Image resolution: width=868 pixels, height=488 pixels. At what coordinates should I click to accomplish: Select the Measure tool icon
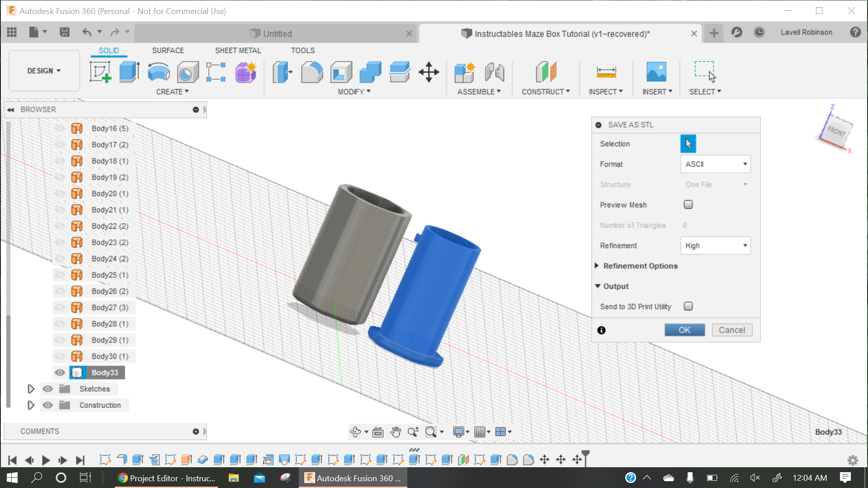coord(606,72)
